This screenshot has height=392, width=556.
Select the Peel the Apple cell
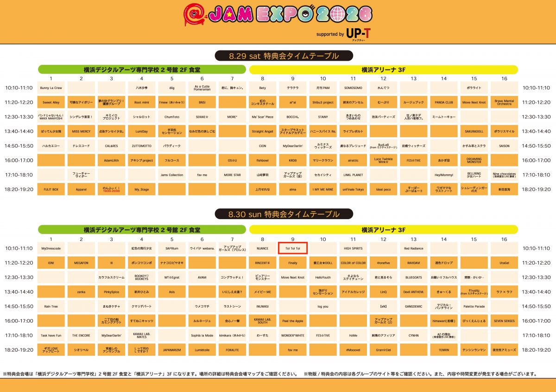293,321
